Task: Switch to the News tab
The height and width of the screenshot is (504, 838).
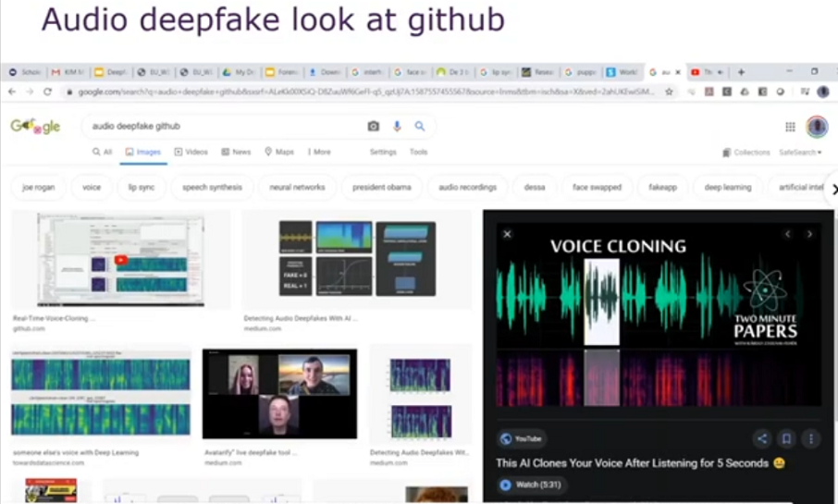Action: coord(236,152)
